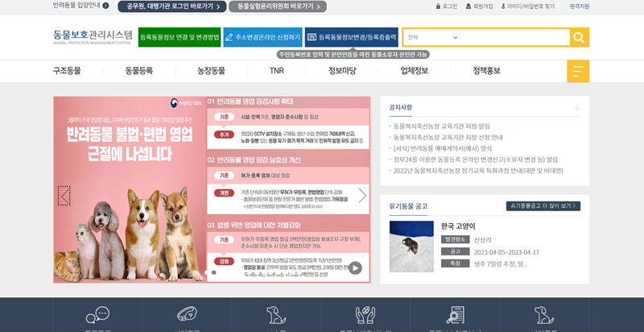The height and width of the screenshot is (332, 644).
Task: Expand notices with the plus icon
Action: 577,109
